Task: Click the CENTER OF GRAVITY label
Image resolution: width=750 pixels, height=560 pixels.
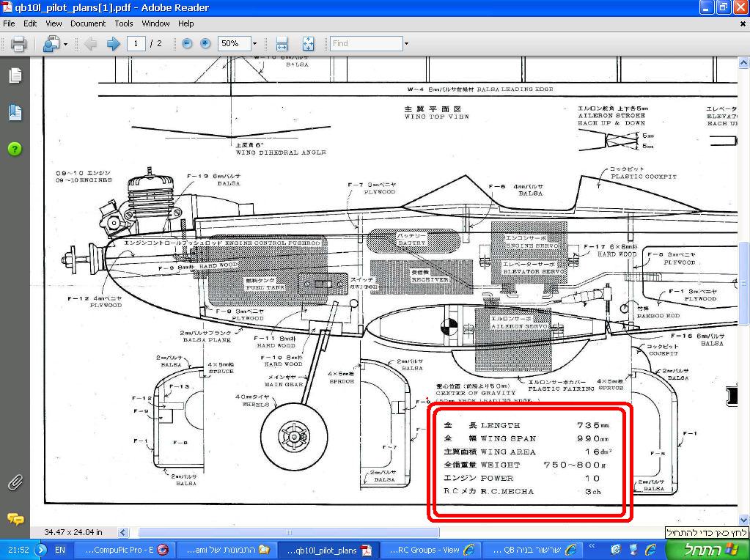Action: [x=476, y=393]
